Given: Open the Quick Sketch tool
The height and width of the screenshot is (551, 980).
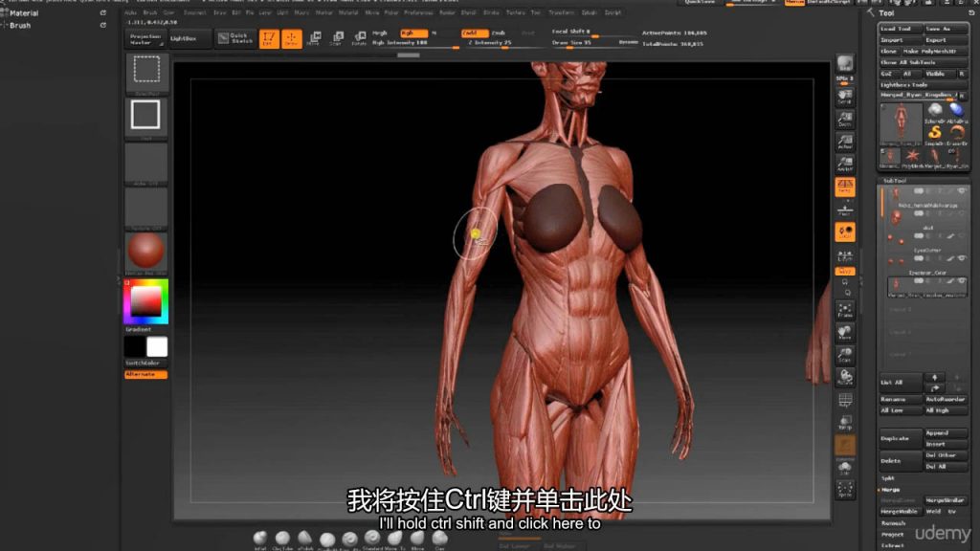Looking at the screenshot, I should click(x=235, y=38).
